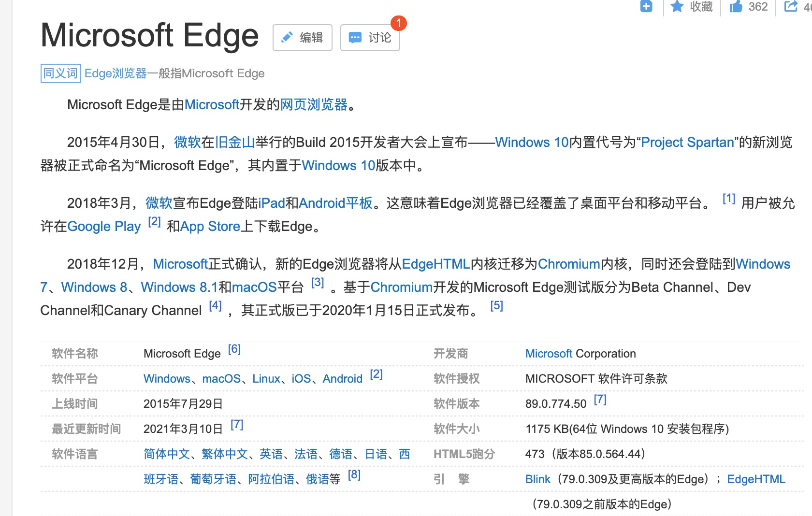
Task: Click the Microsoft Edge page title
Action: coord(150,36)
